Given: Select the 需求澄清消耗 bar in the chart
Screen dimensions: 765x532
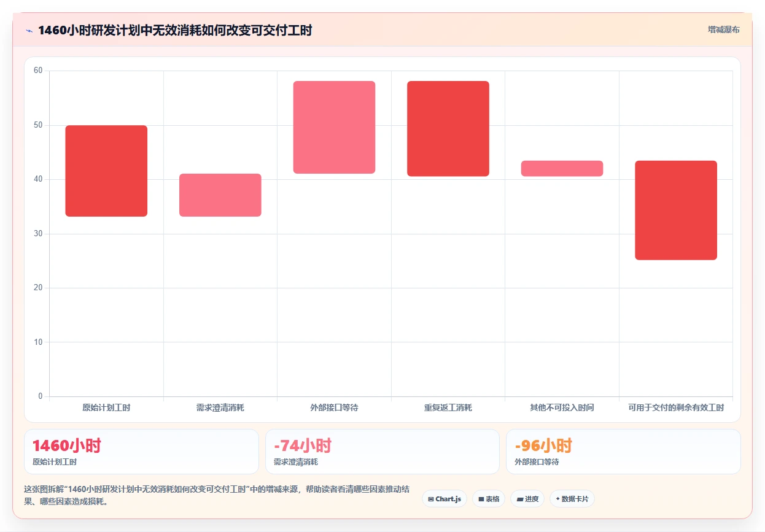Looking at the screenshot, I should click(x=220, y=195).
